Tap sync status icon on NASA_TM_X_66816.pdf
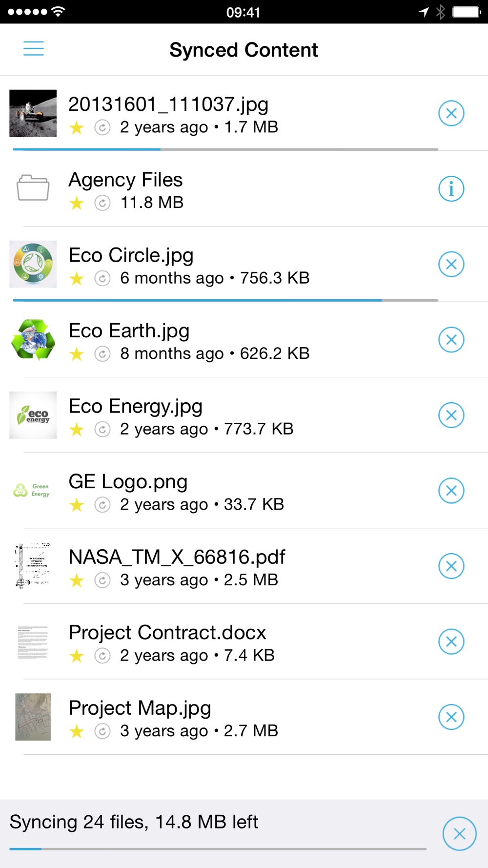Viewport: 488px width, 868px height. coord(102,580)
